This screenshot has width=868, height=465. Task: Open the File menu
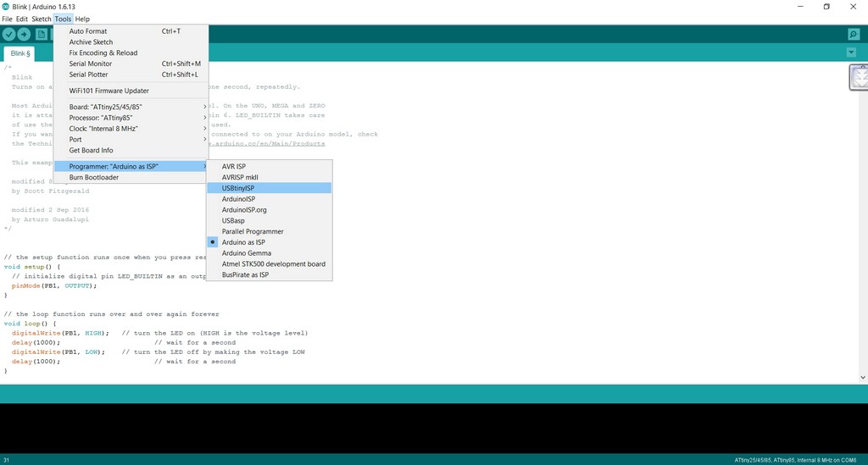pos(7,19)
